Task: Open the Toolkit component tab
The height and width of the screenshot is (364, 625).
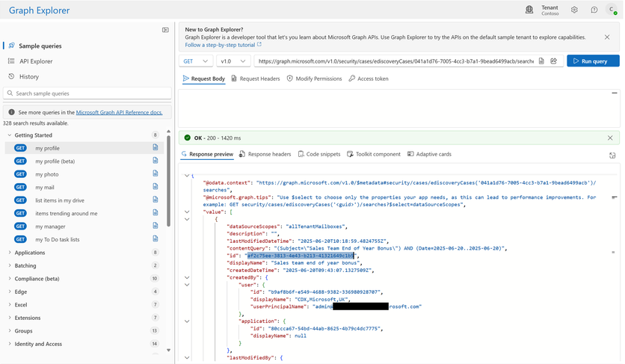Action: point(374,154)
